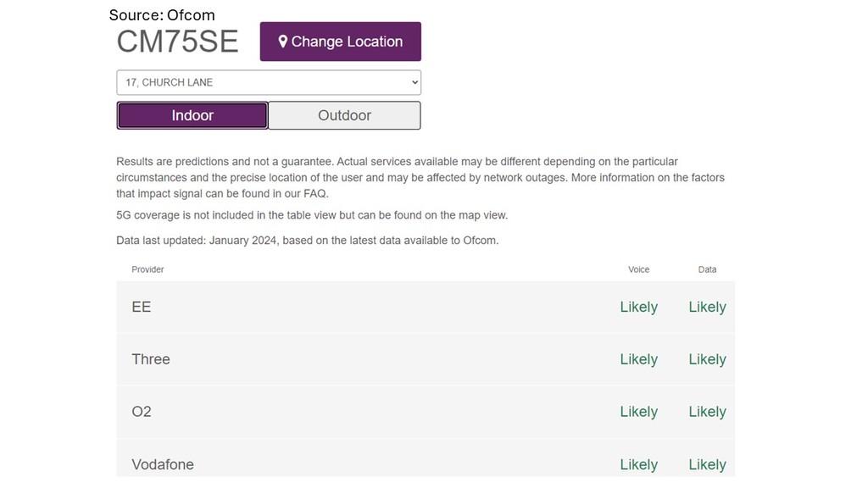Image resolution: width=868 pixels, height=488 pixels.
Task: Select the EE provider row
Action: (426, 307)
